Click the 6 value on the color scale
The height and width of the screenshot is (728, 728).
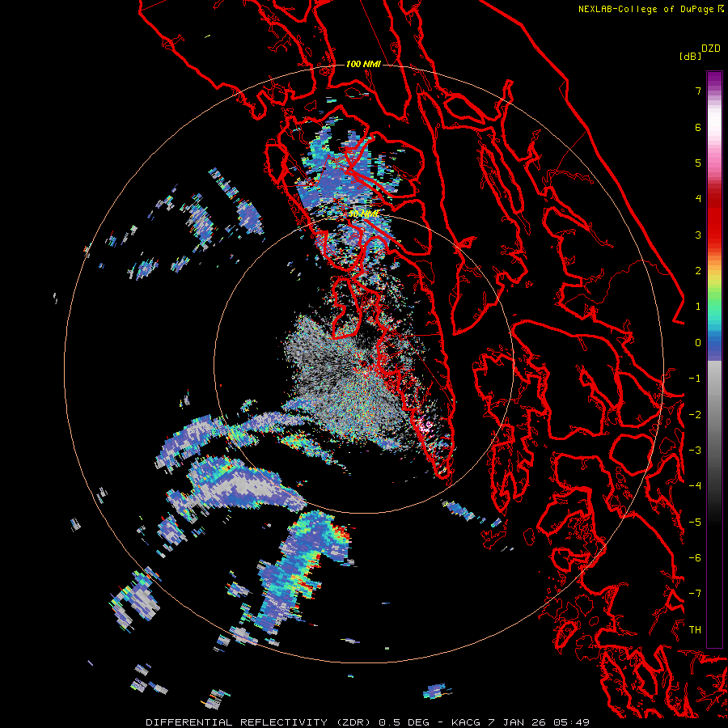pos(698,127)
